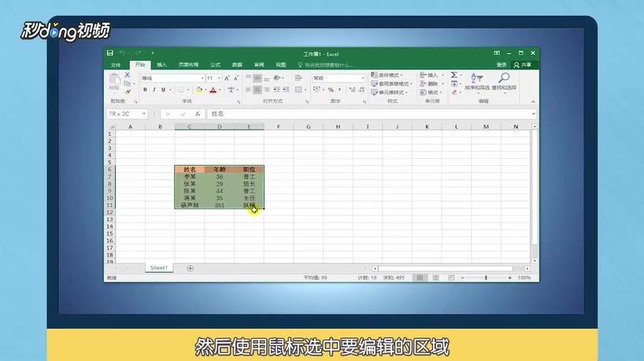Open the font size dropdown showing 11
The image size is (644, 361).
pos(219,78)
